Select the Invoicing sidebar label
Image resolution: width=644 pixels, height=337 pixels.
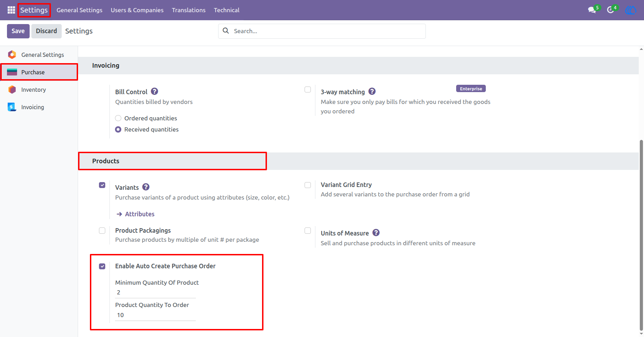(32, 107)
